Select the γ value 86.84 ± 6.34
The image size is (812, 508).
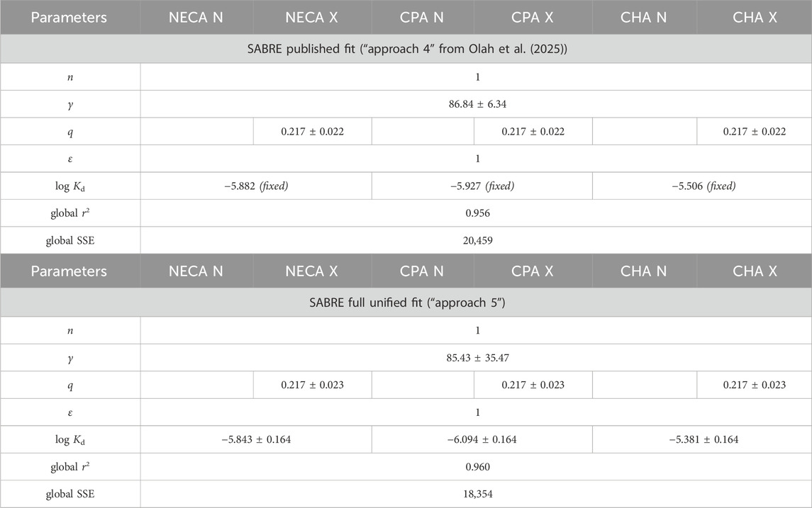click(476, 104)
